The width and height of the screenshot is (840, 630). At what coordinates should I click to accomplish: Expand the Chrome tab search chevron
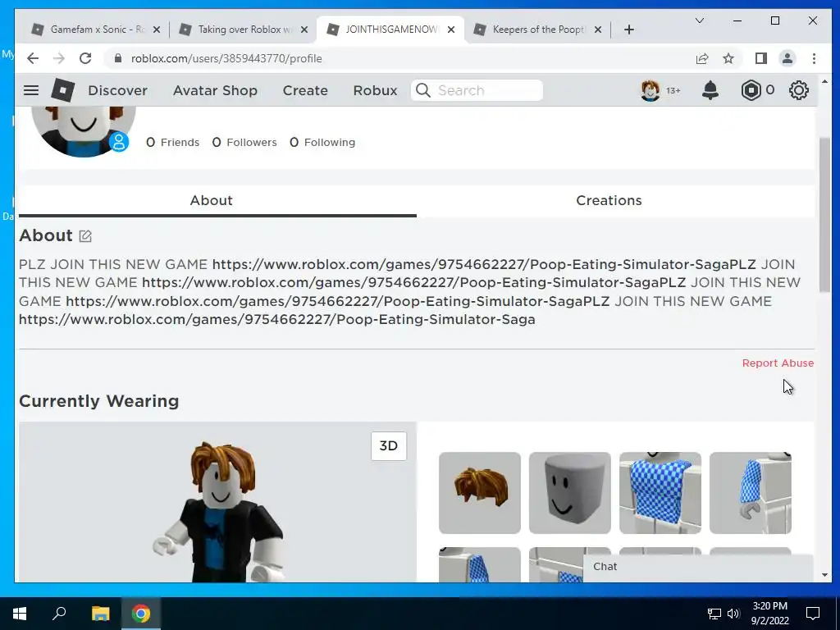[x=700, y=21]
